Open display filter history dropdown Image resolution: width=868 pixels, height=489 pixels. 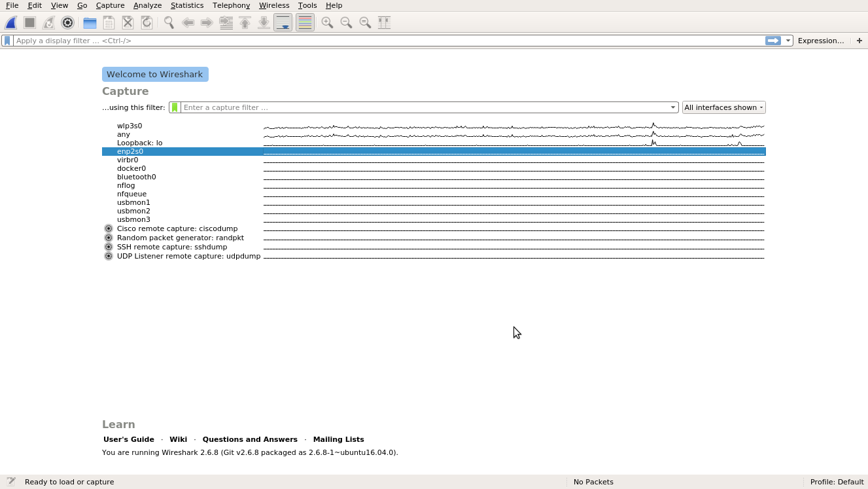click(788, 41)
